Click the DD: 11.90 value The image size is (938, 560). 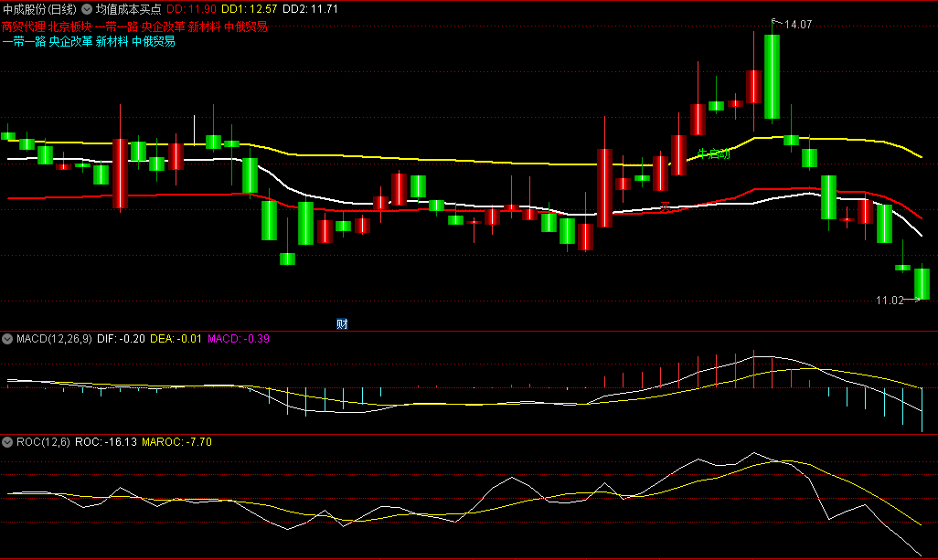click(191, 9)
